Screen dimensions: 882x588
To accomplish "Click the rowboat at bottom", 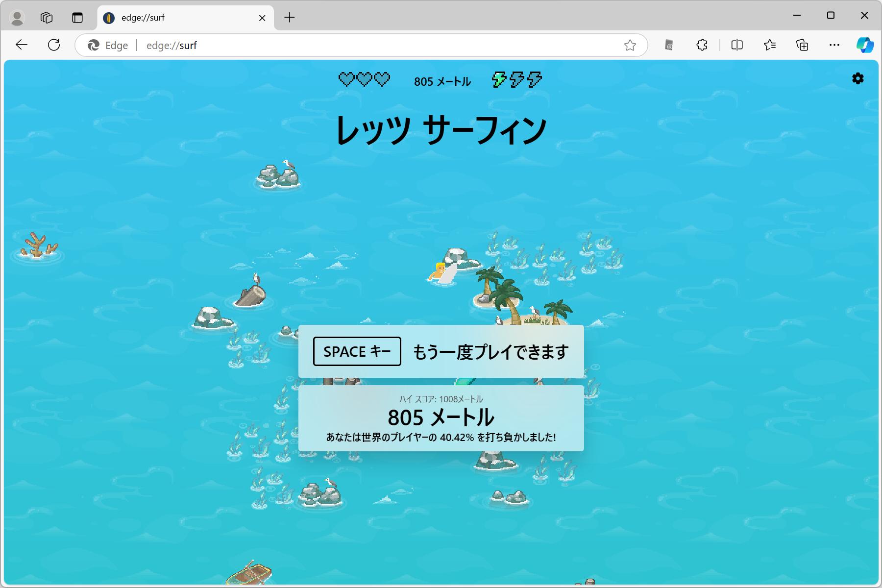I will pyautogui.click(x=249, y=574).
